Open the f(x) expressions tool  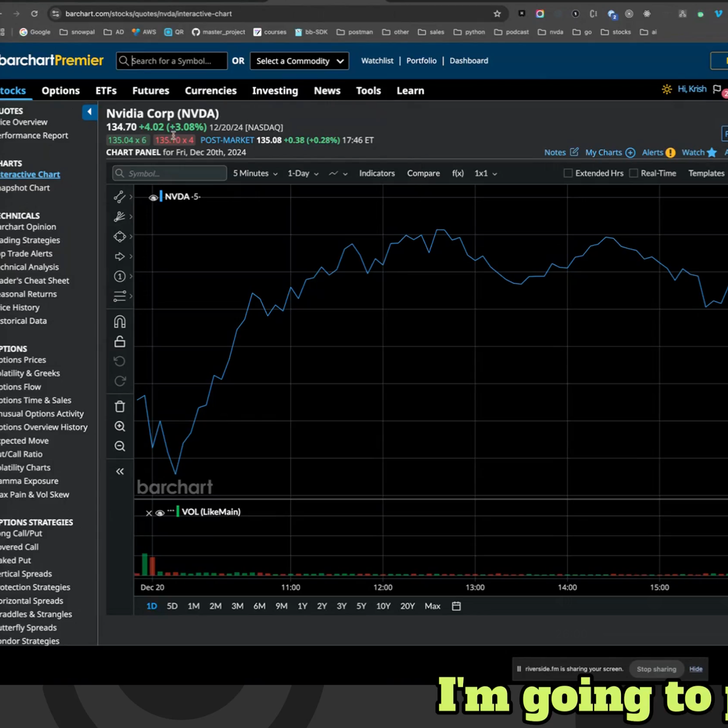click(x=458, y=173)
